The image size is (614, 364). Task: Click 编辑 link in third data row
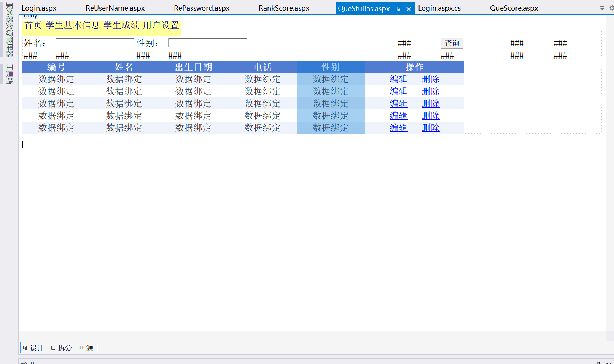pos(399,103)
